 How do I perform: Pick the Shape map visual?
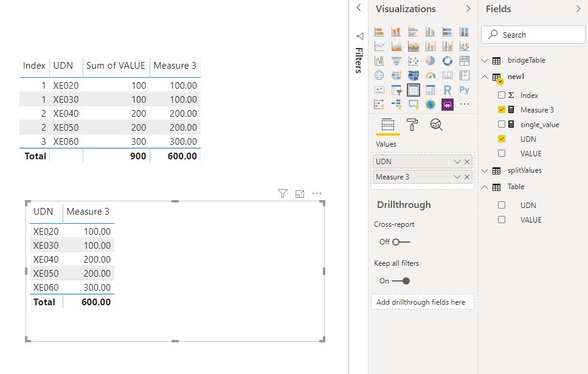[x=413, y=75]
